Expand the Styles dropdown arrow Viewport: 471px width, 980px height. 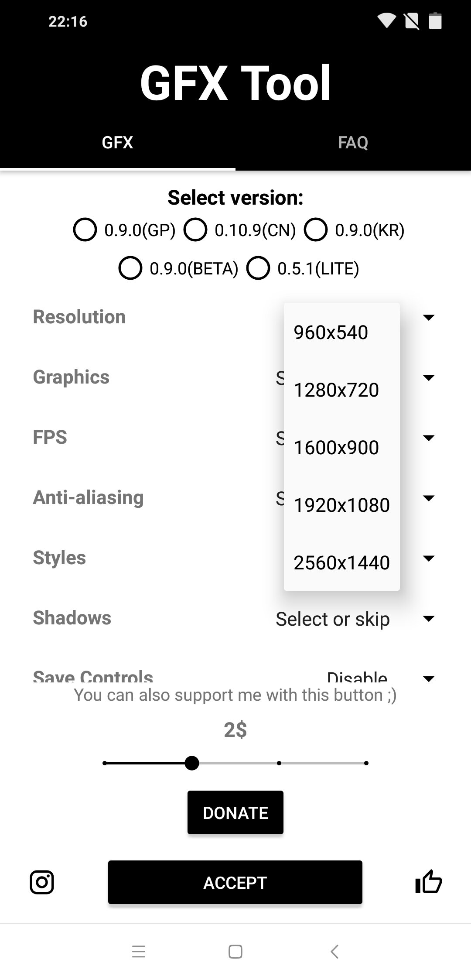click(429, 558)
